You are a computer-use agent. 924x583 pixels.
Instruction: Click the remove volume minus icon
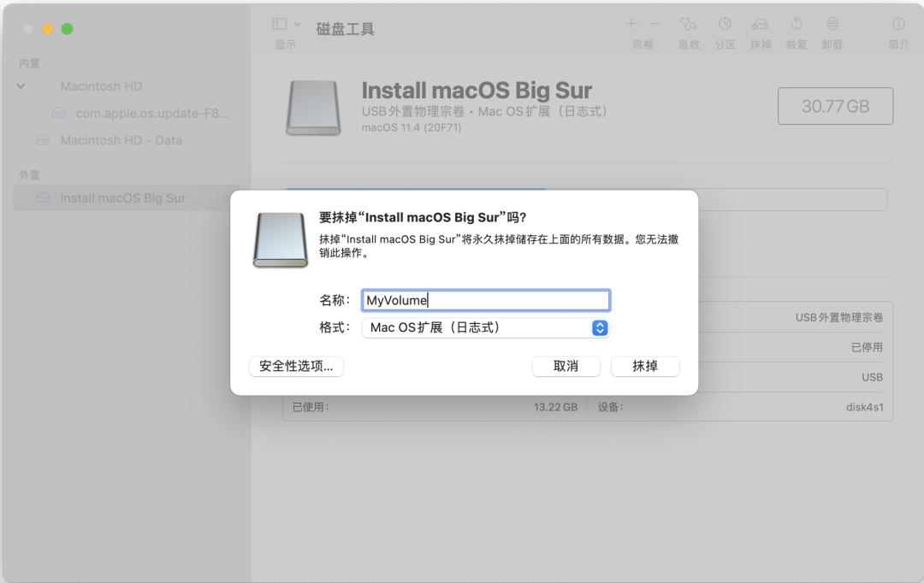coord(654,23)
